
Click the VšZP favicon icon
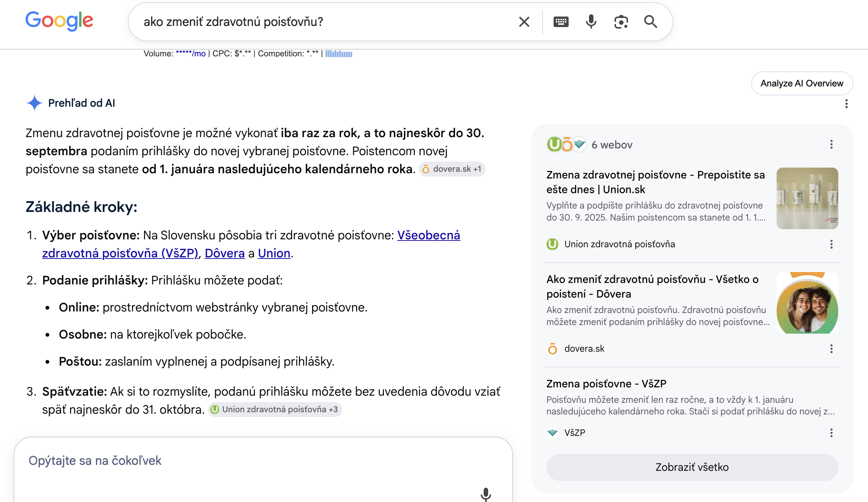pos(552,433)
